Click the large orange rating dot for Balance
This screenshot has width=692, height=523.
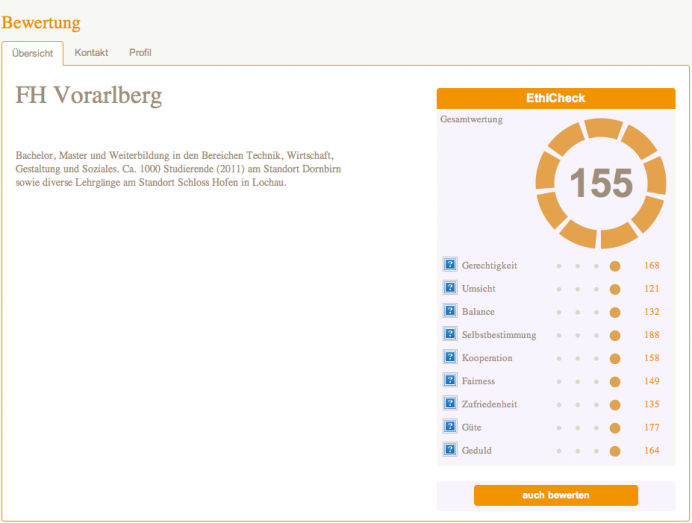(615, 312)
